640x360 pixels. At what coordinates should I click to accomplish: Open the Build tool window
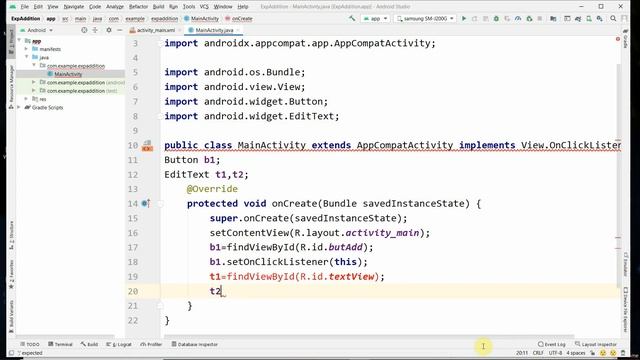click(x=89, y=344)
